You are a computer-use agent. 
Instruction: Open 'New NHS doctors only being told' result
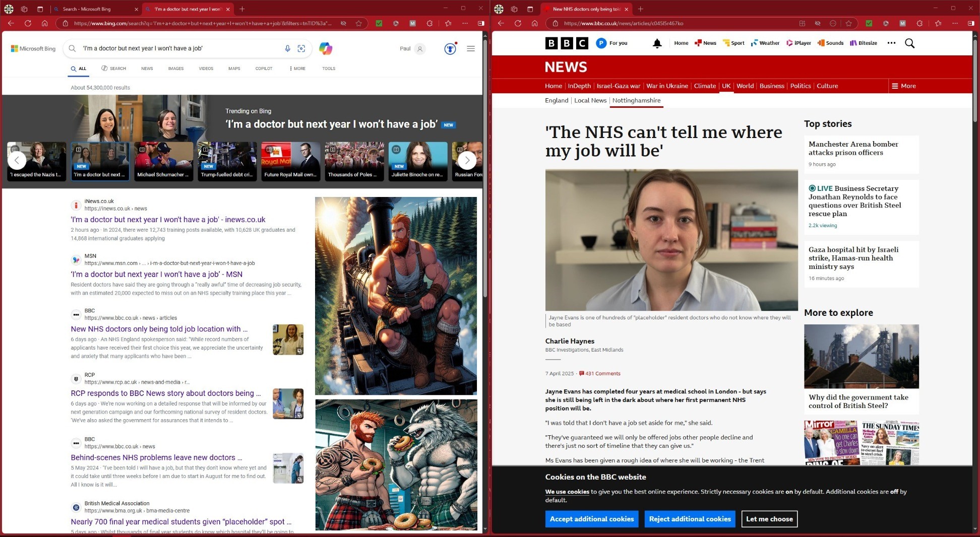159,329
